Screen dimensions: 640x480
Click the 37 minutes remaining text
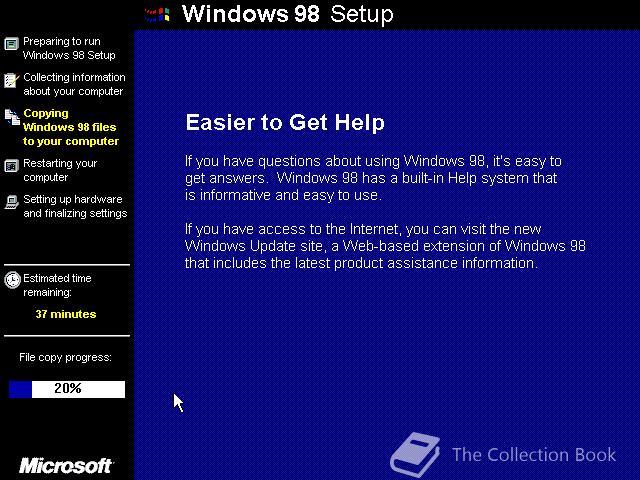[66, 314]
